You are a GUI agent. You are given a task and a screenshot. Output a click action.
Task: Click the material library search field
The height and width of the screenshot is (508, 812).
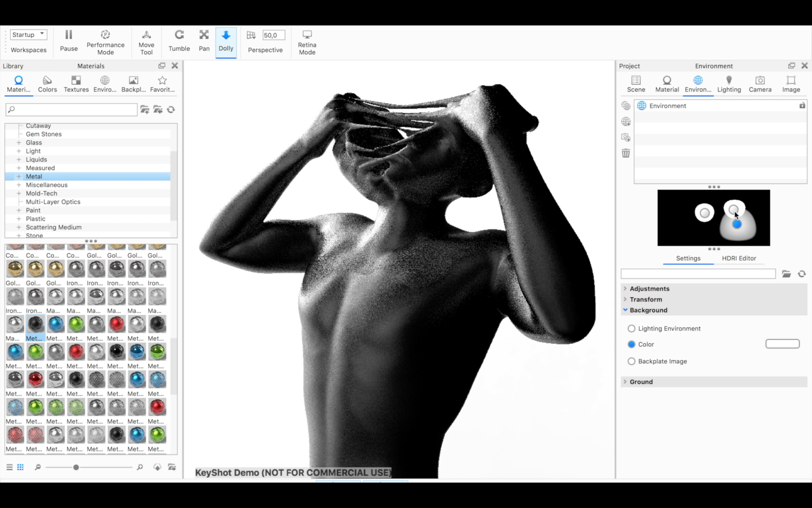coord(74,110)
